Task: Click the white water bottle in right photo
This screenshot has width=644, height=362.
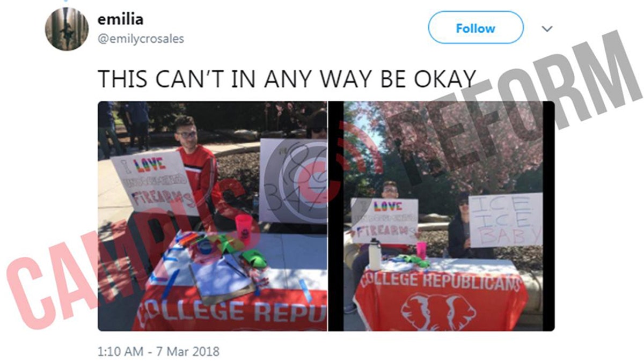Action: tap(374, 254)
